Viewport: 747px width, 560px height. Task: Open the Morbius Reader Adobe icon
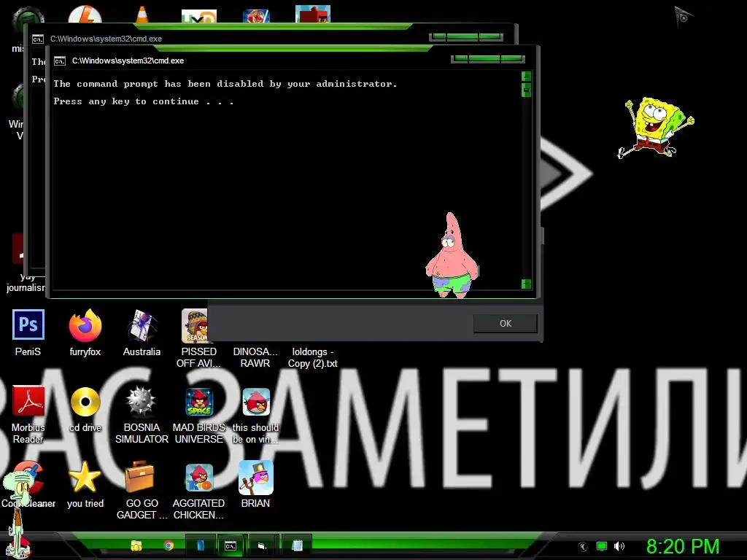click(28, 401)
